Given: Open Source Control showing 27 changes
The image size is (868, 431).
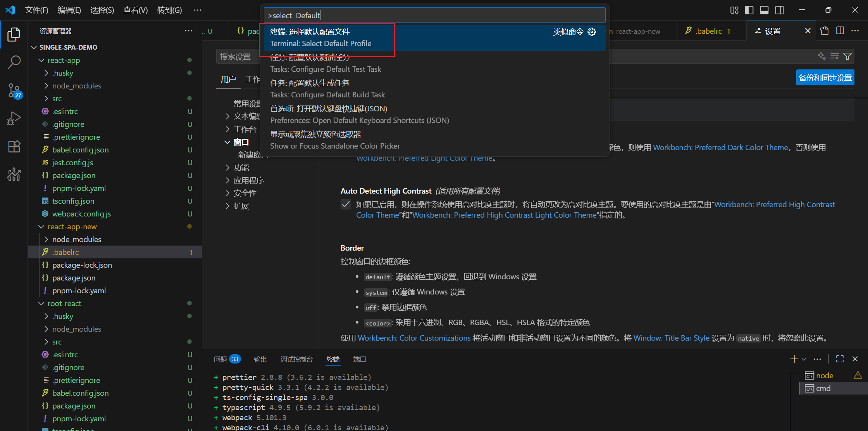Looking at the screenshot, I should 14,90.
